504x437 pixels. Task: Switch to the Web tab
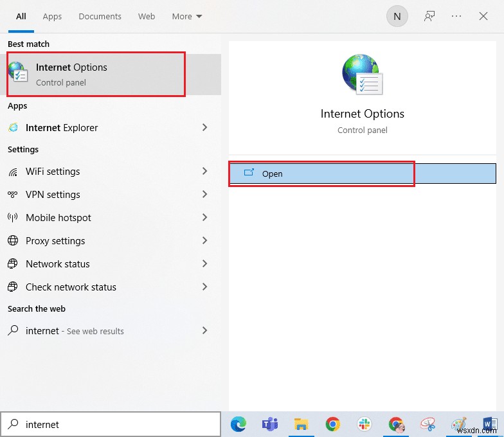click(x=147, y=17)
